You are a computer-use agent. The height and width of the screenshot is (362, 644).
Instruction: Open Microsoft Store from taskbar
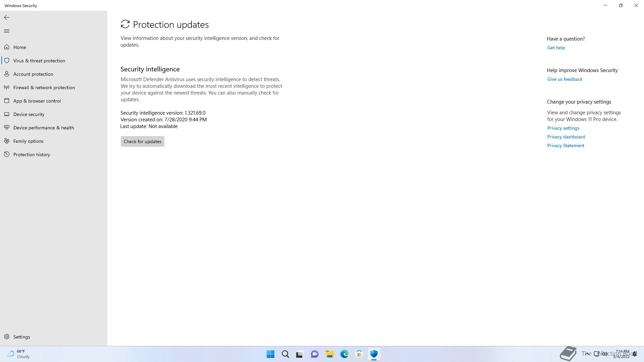coord(359,354)
